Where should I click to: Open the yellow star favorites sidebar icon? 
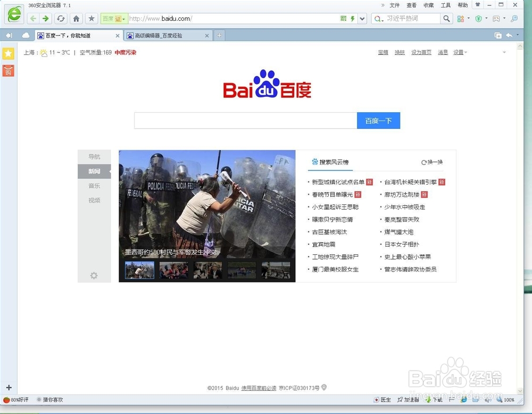click(x=9, y=53)
